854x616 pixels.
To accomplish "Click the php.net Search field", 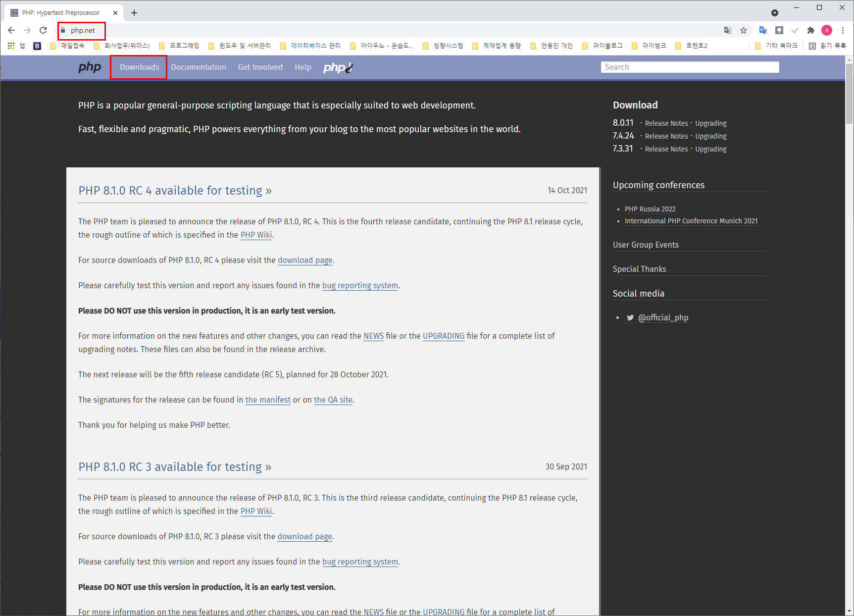I will point(690,67).
